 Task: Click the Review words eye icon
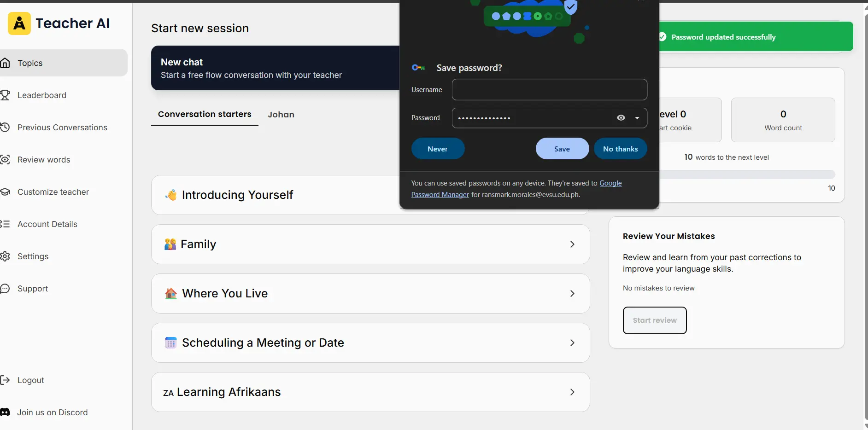pyautogui.click(x=5, y=160)
